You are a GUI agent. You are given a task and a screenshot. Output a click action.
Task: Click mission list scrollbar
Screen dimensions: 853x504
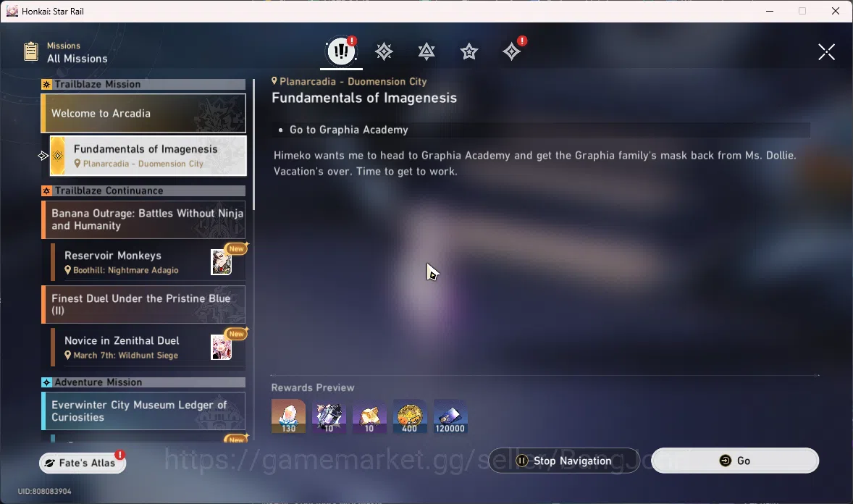coord(253,144)
